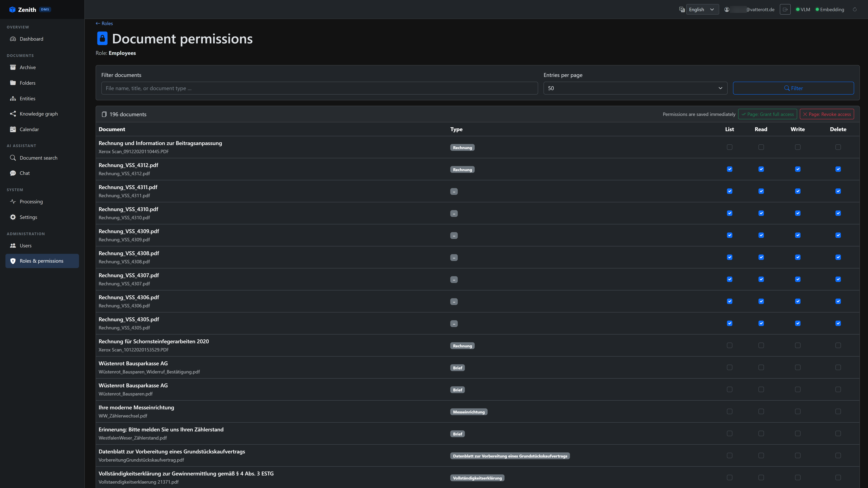Click the Knowledge graph share icon
The height and width of the screenshot is (488, 868).
tap(13, 114)
